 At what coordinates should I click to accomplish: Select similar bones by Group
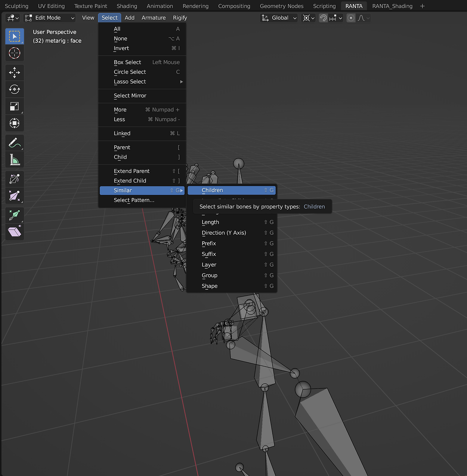pyautogui.click(x=232, y=275)
